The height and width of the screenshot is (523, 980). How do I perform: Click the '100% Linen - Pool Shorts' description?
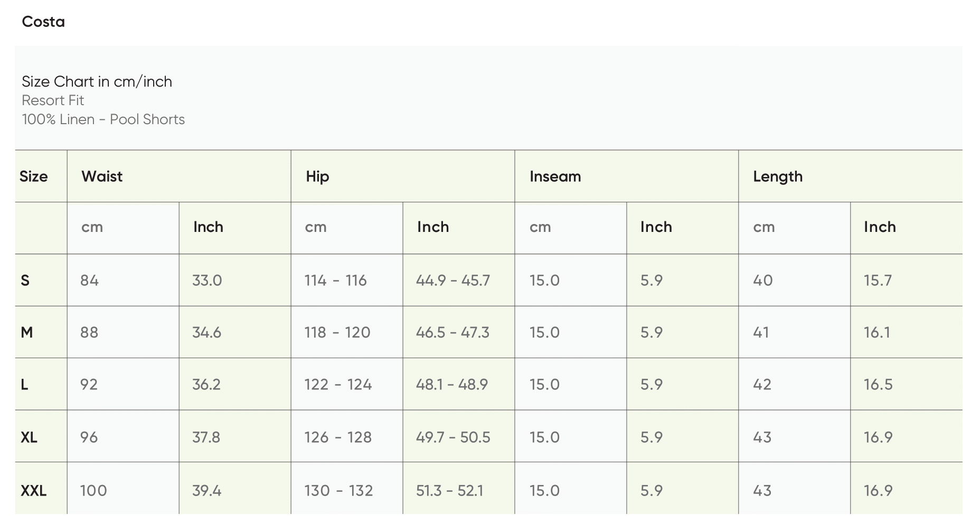coord(103,119)
